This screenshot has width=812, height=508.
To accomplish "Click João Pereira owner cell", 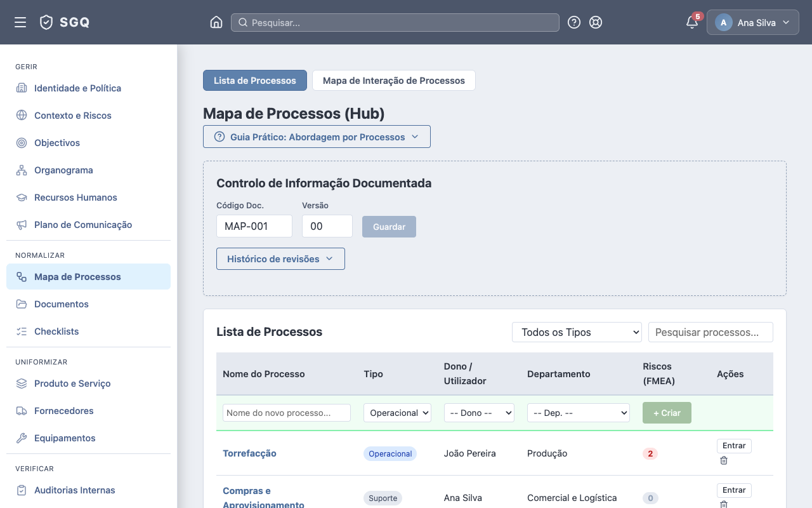I will [470, 453].
